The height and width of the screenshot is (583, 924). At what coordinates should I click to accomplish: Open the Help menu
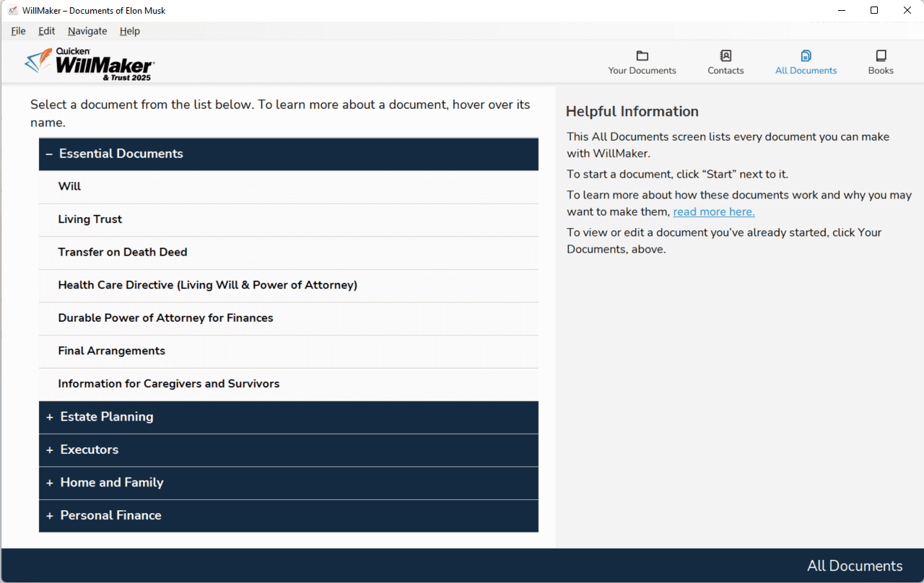(x=130, y=31)
